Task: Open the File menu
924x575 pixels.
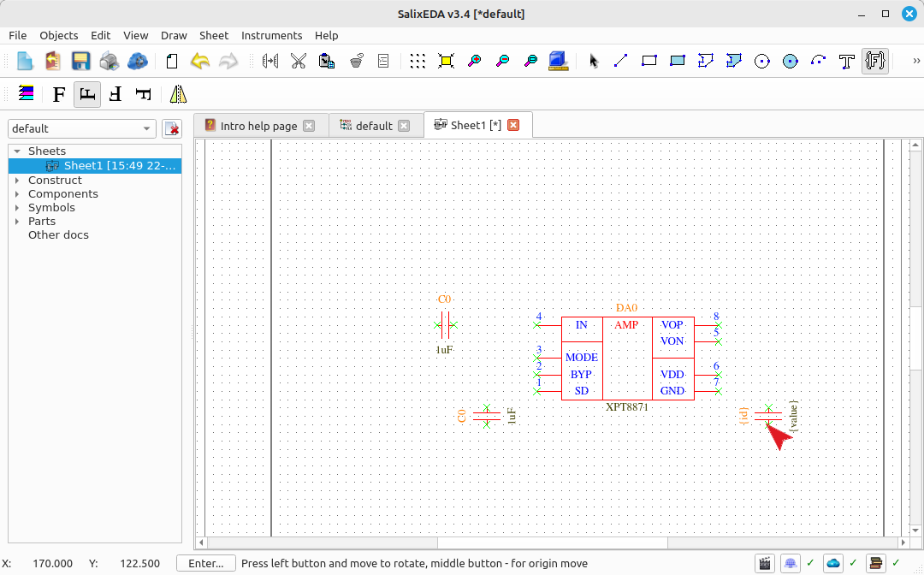Action: 18,35
